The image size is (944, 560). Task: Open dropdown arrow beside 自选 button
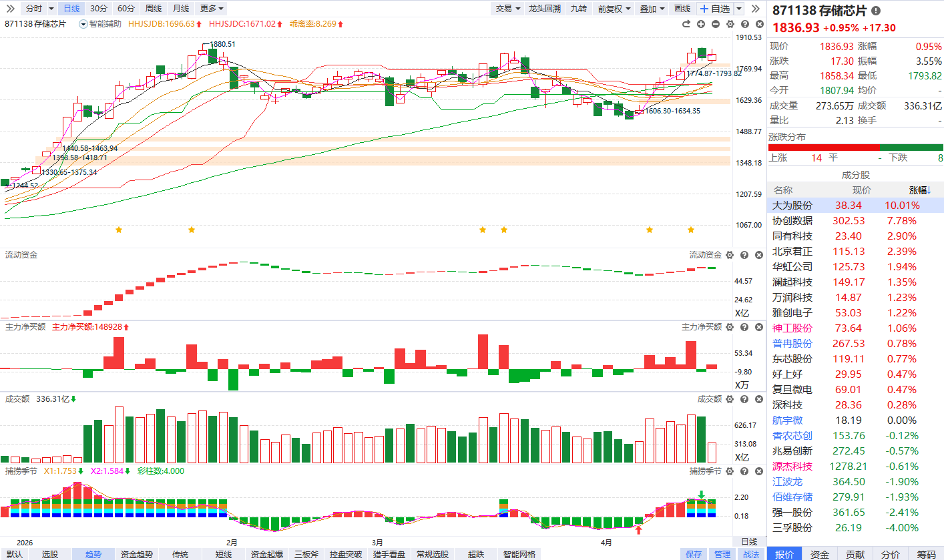tap(739, 9)
